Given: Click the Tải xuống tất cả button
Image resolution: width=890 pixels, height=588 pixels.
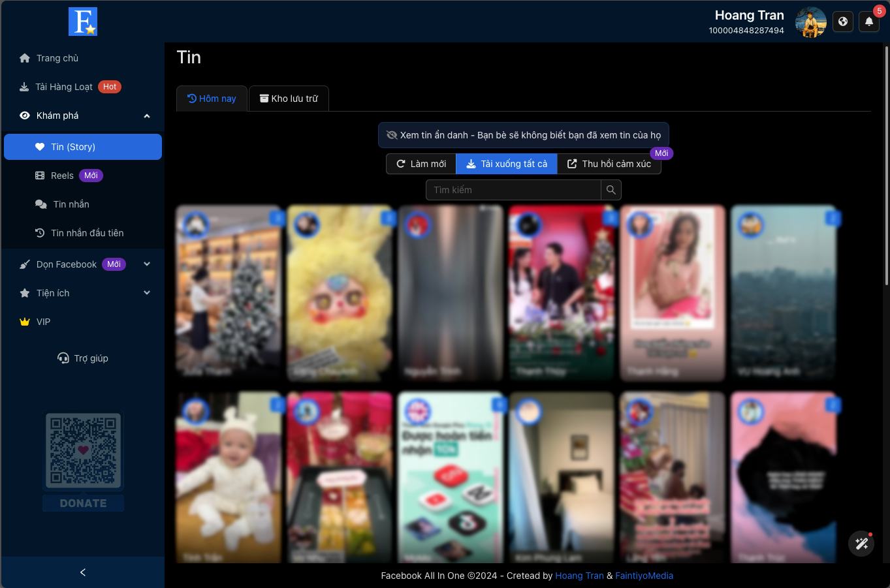Looking at the screenshot, I should point(507,164).
